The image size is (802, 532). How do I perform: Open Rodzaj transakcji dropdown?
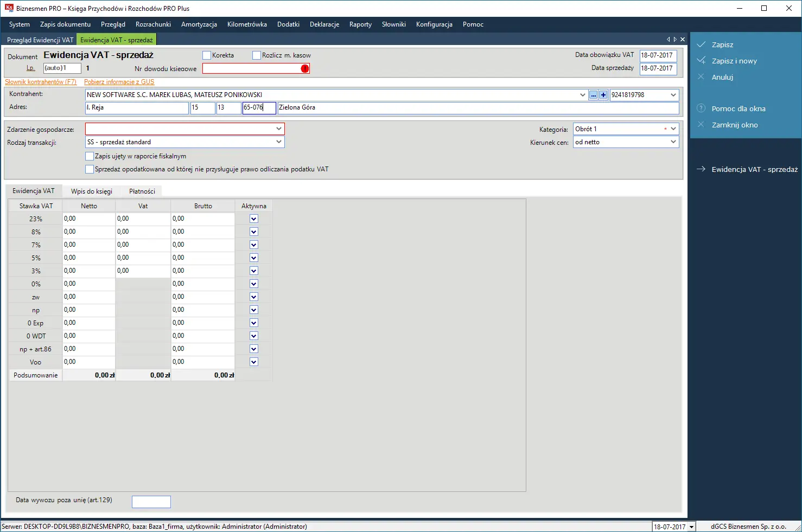(279, 142)
